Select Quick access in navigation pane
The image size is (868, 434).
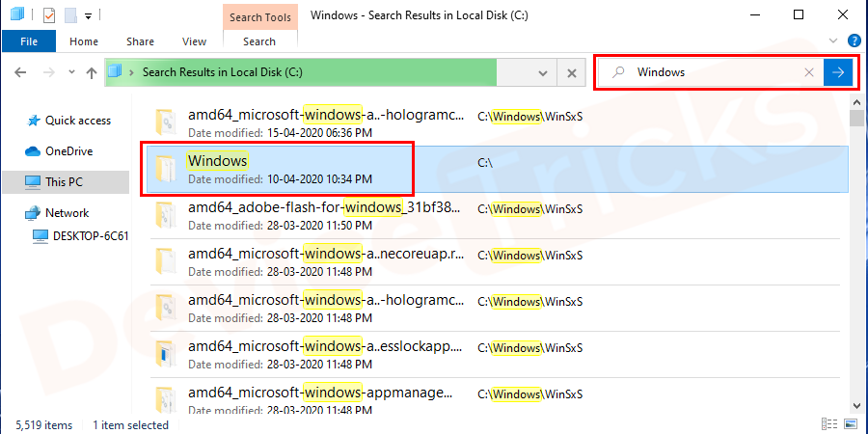[x=78, y=121]
